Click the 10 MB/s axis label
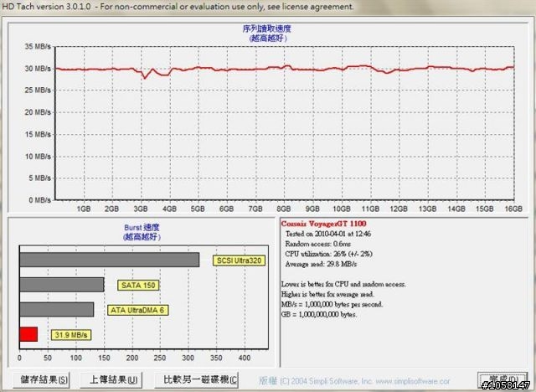The width and height of the screenshot is (536, 392). tap(38, 157)
